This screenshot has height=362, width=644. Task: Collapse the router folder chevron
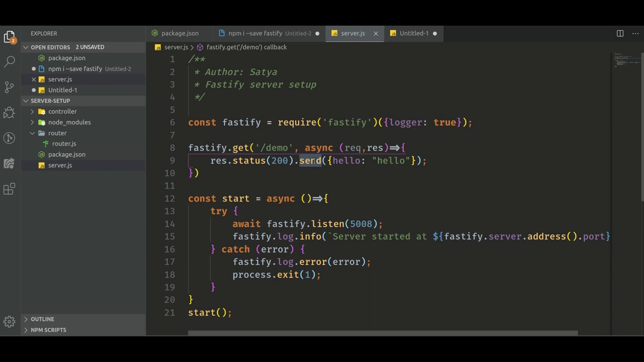coord(33,133)
